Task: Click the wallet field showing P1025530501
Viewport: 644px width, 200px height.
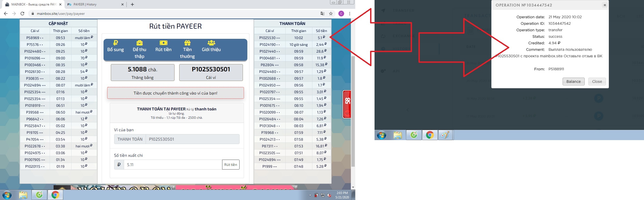Action: click(192, 139)
